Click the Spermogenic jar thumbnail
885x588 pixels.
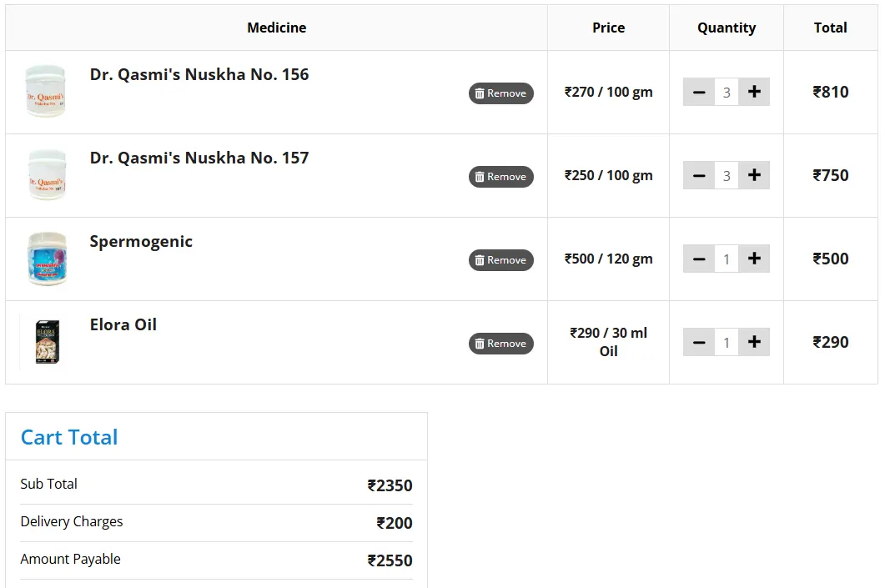point(46,259)
